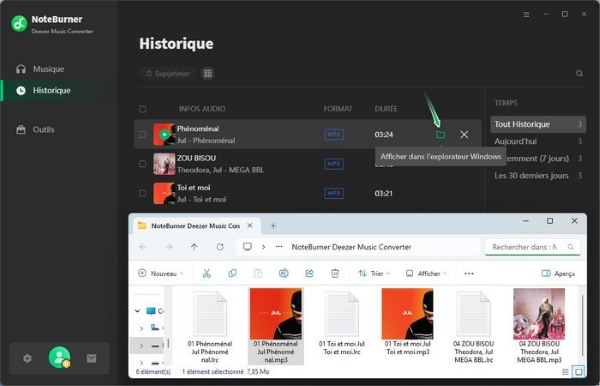Image resolution: width=600 pixels, height=386 pixels.
Task: Toggle the Aperçu preview pane
Action: pyautogui.click(x=558, y=274)
